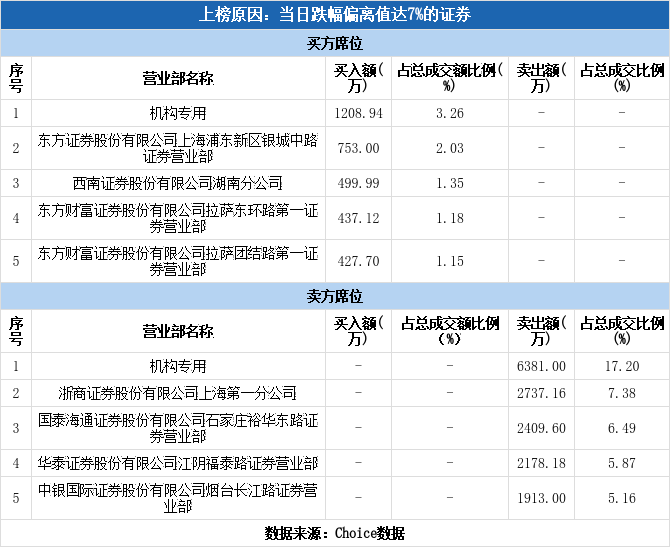
Task: Select 浙商证券股份有限公司上海第一分公司 cell
Action: 178,393
